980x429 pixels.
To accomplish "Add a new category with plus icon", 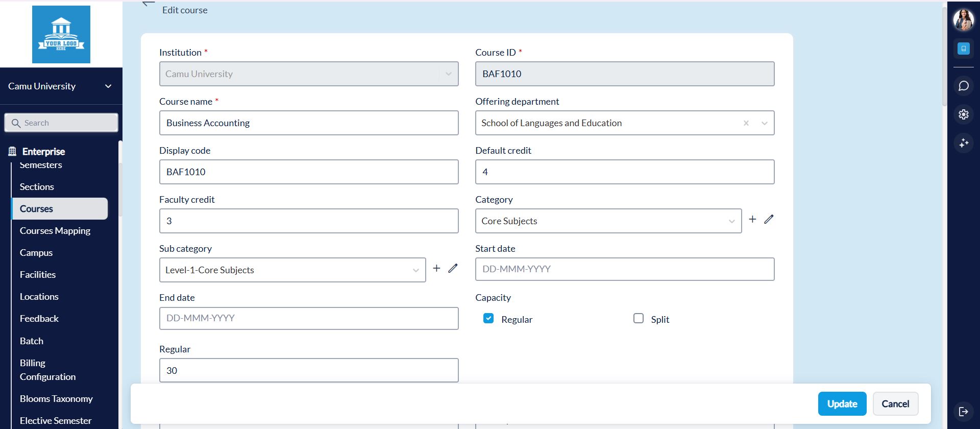I will point(752,219).
